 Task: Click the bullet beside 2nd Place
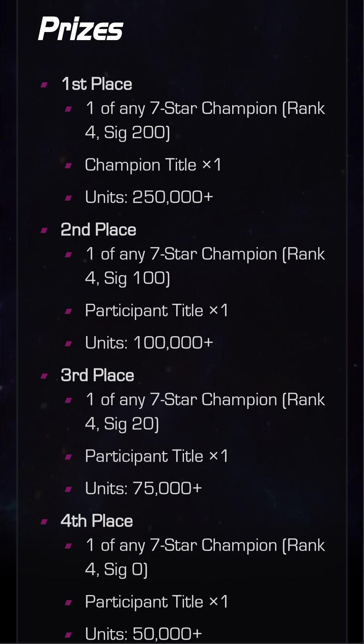(44, 230)
